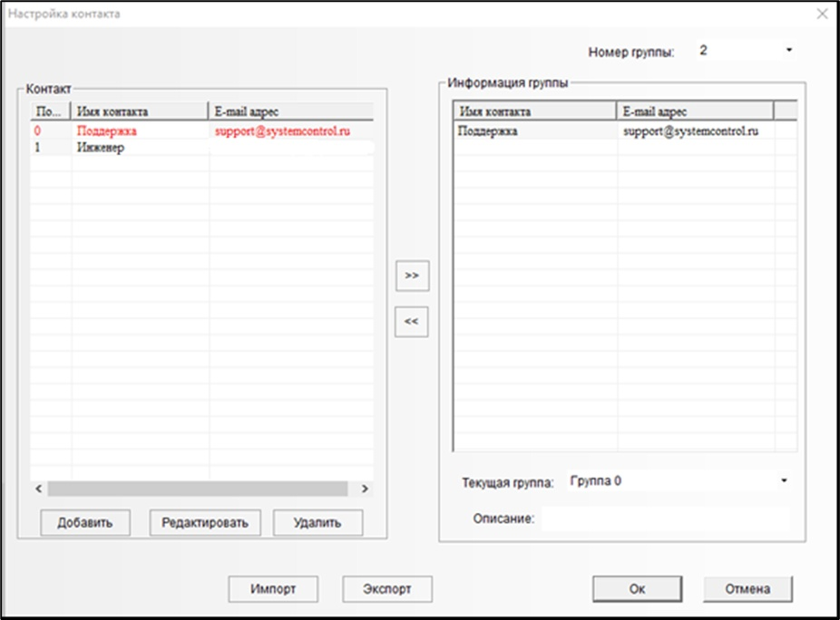Click the По... column header
The width and height of the screenshot is (840, 620).
pos(51,111)
